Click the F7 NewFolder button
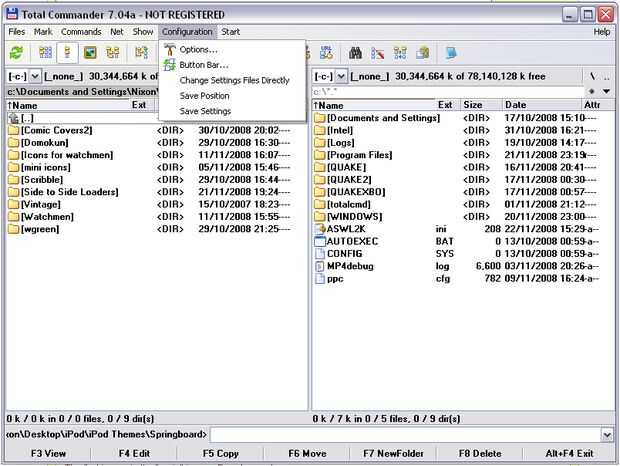The width and height of the screenshot is (620, 466). [x=393, y=453]
